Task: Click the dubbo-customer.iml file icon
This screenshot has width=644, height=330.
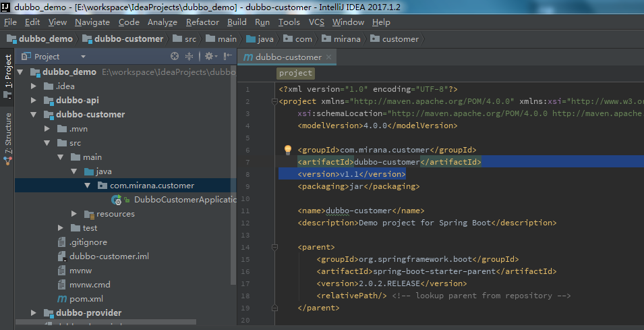Action: pyautogui.click(x=62, y=256)
